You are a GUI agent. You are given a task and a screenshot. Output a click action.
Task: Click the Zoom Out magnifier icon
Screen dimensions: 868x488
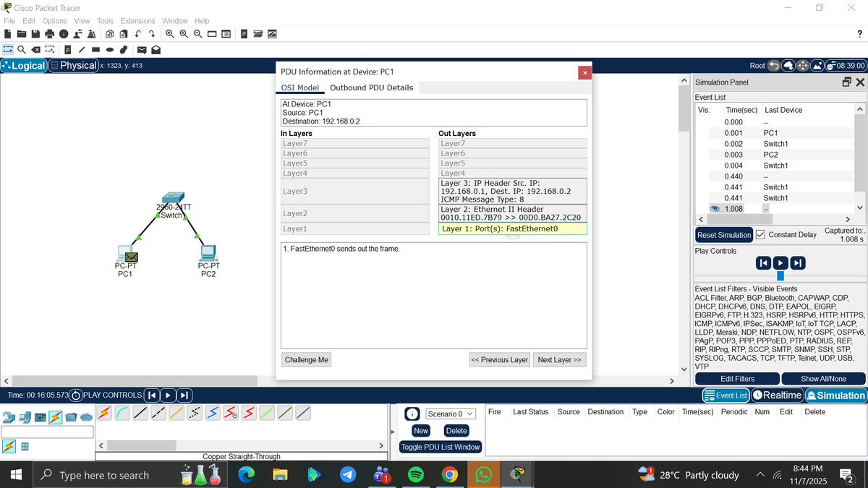[x=198, y=34]
